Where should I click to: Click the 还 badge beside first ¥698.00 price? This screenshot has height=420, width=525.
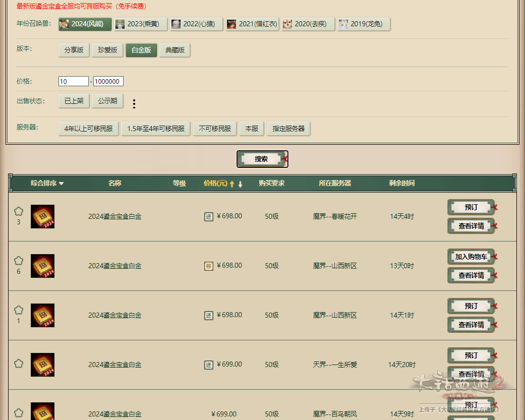(x=209, y=216)
